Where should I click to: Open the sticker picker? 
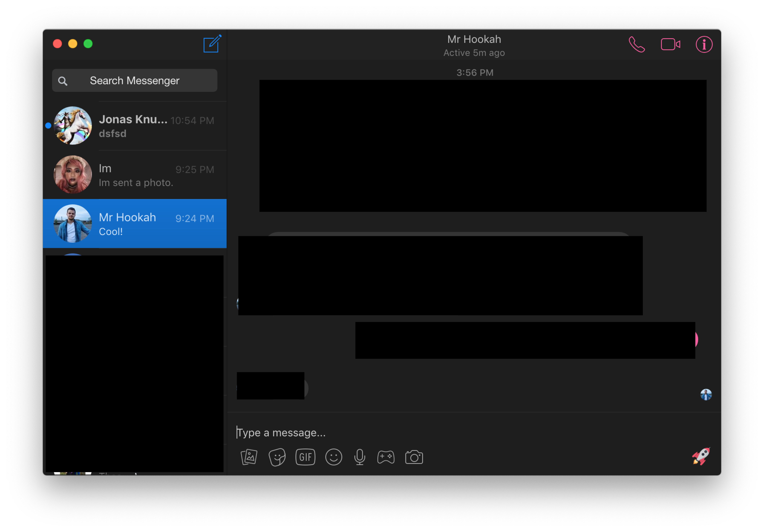click(x=277, y=457)
